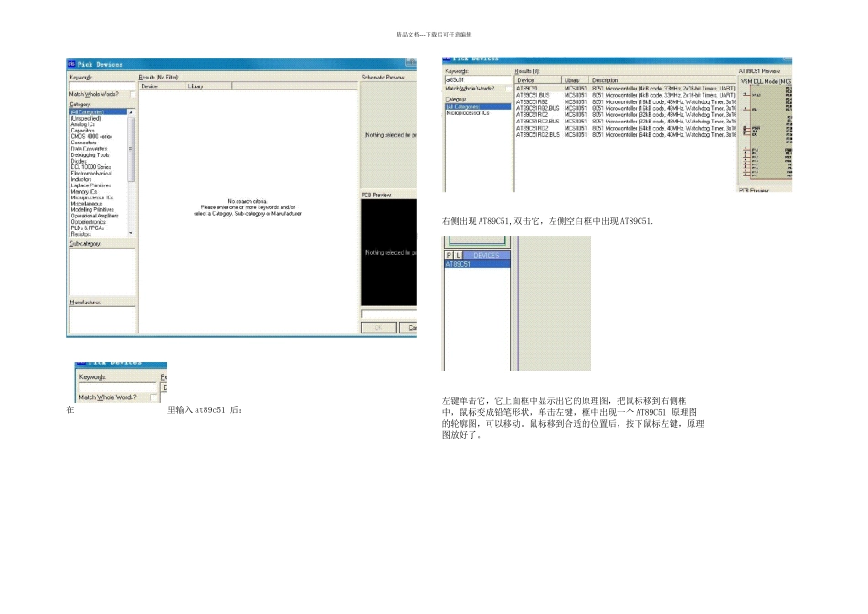Select the AT89C51RC2.BUS result row
This screenshot has height=614, width=868.
(625, 122)
